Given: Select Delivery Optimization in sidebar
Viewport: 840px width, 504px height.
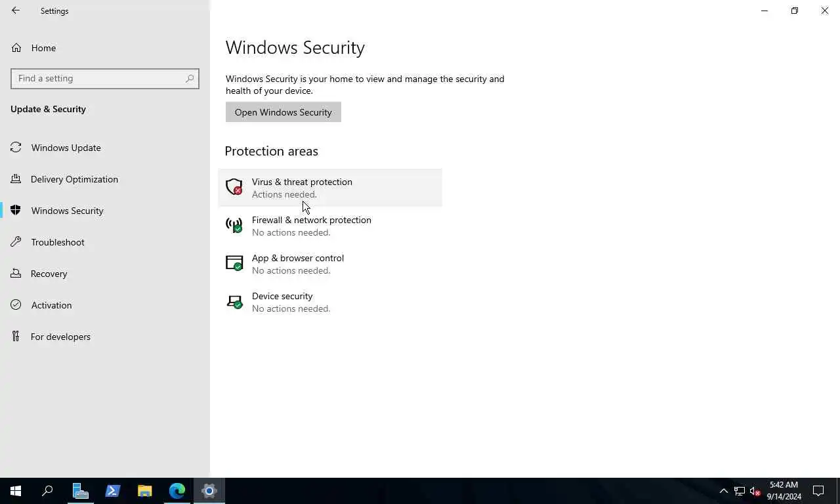Looking at the screenshot, I should point(105,179).
